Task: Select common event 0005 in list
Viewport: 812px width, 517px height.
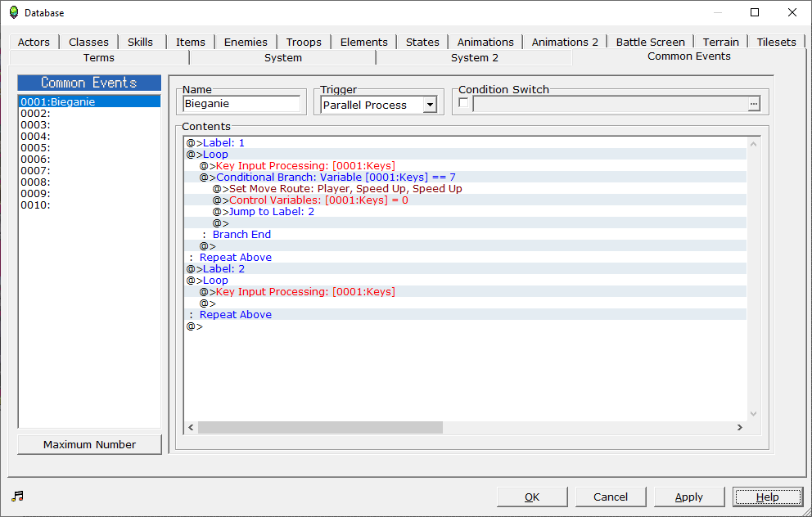Action: tap(89, 147)
